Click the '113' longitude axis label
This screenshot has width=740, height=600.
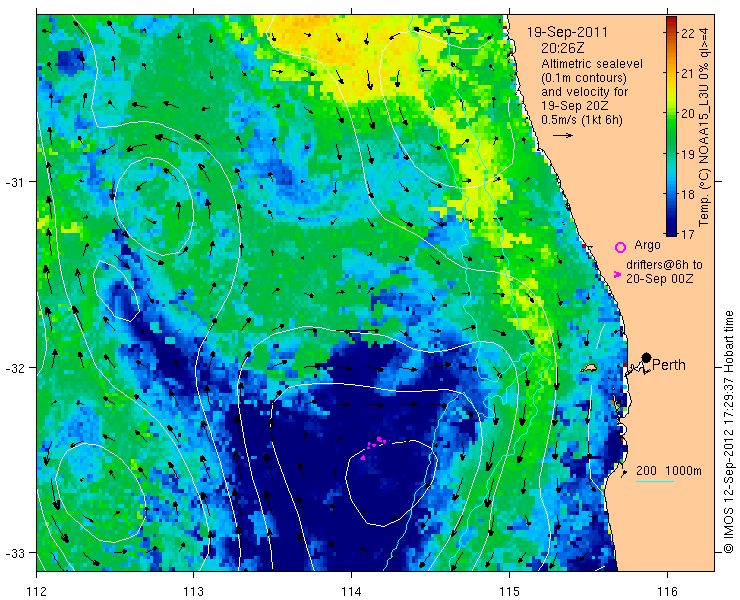193,591
